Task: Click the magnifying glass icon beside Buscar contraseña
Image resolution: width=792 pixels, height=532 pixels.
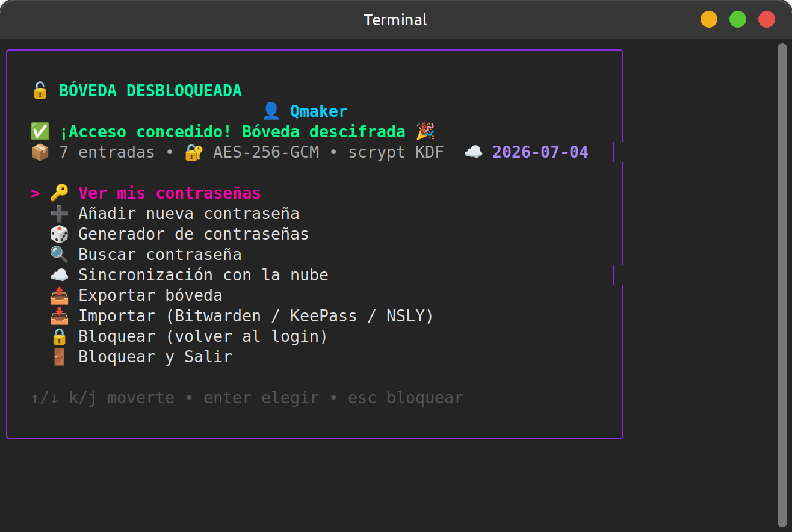Action: coord(59,255)
